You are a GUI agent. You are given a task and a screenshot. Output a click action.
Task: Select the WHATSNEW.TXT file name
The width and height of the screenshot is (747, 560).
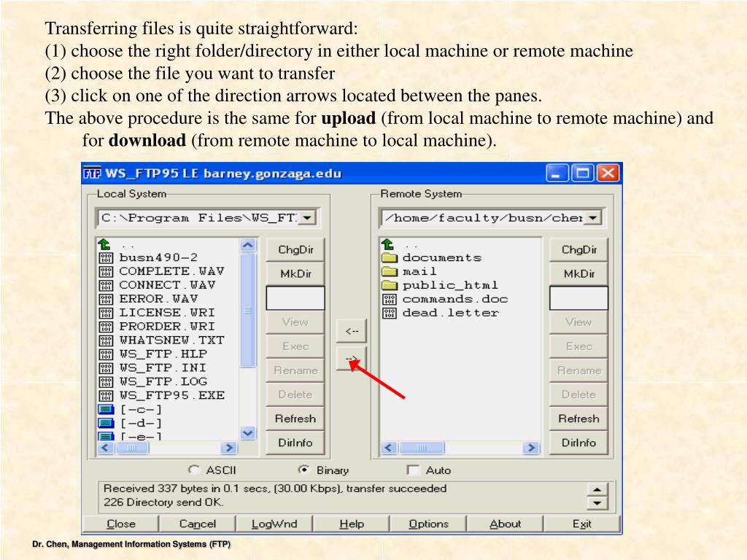[172, 341]
